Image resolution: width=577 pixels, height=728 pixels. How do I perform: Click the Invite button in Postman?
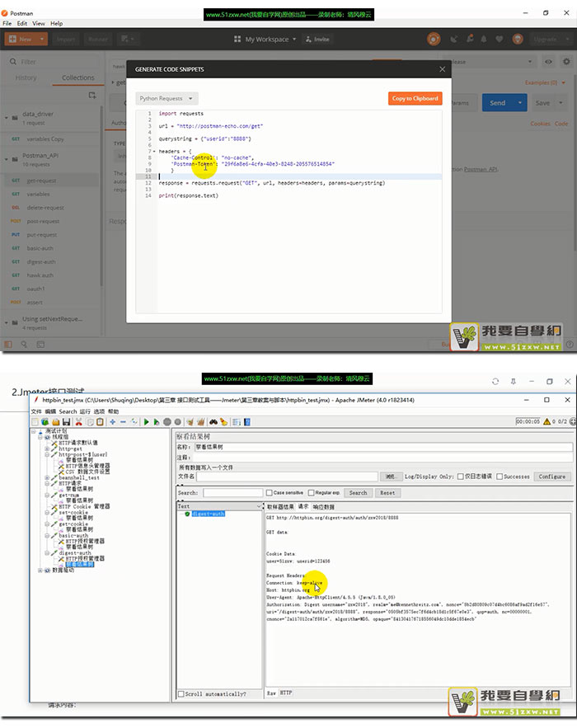click(318, 40)
